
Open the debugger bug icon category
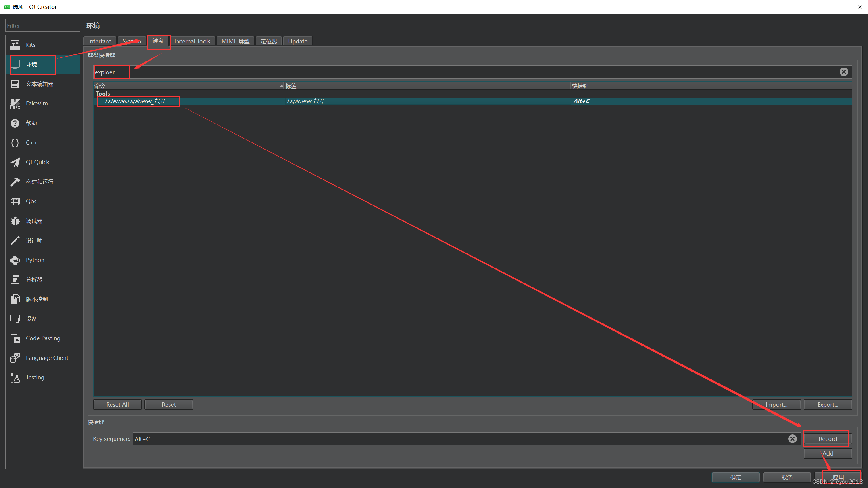[x=15, y=221]
